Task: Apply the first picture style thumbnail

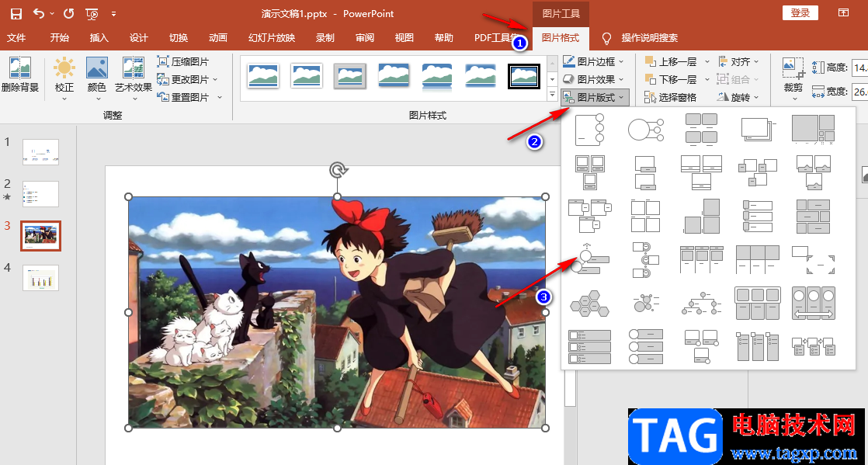Action: coord(263,76)
